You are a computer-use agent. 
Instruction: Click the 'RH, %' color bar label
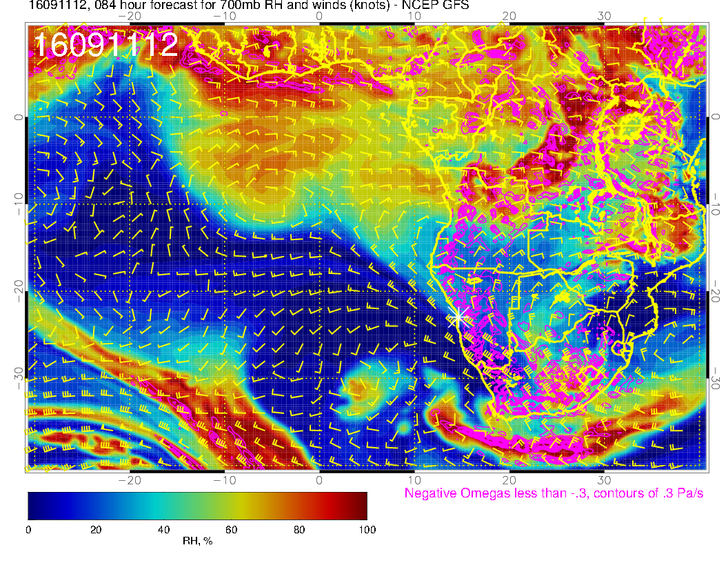(197, 541)
